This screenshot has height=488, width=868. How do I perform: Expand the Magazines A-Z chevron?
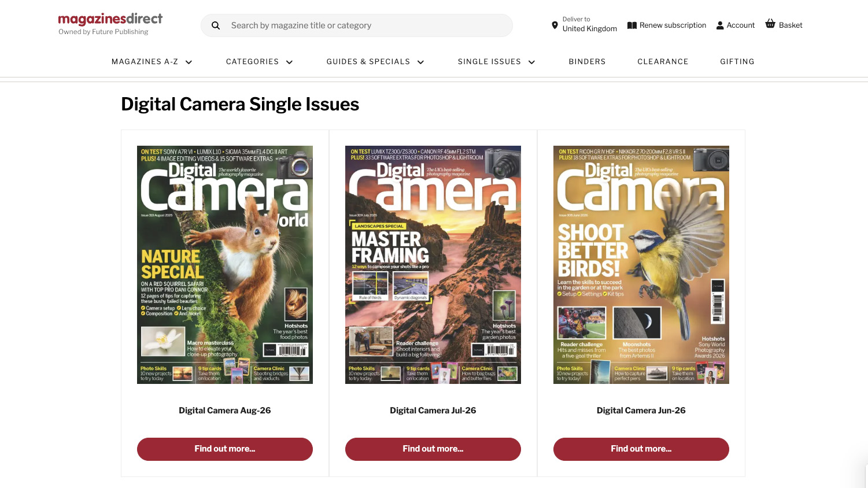189,62
